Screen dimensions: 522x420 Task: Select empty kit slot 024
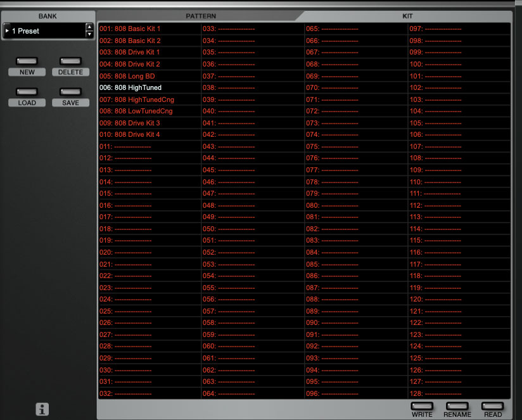(x=150, y=299)
